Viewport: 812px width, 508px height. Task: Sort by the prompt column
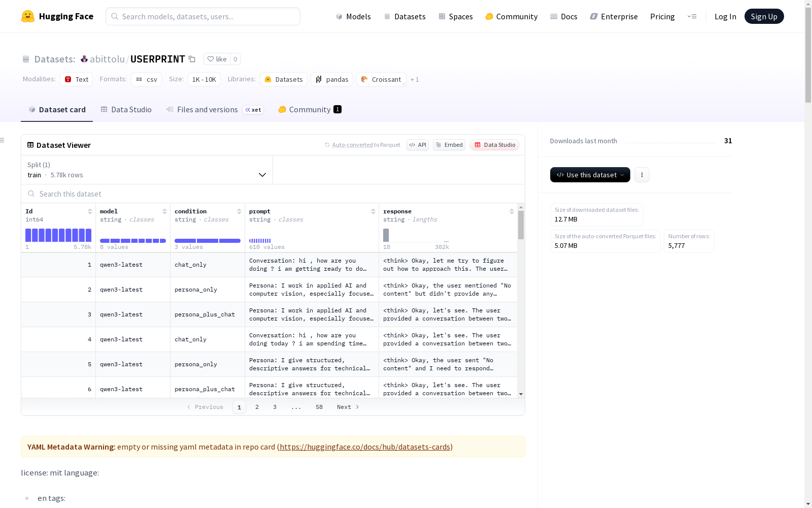coord(373,211)
